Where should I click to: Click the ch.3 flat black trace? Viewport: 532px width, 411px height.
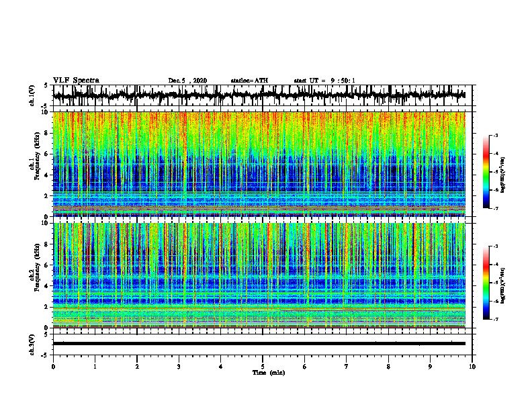point(259,344)
